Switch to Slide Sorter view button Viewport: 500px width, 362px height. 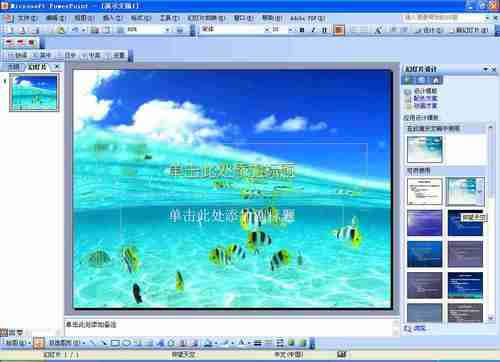[12, 332]
